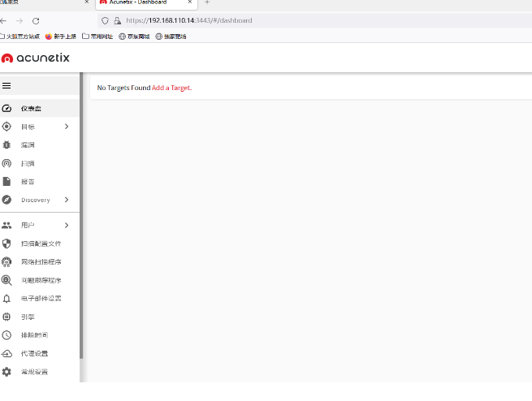Open the 新手上路 bookmark

(61, 37)
